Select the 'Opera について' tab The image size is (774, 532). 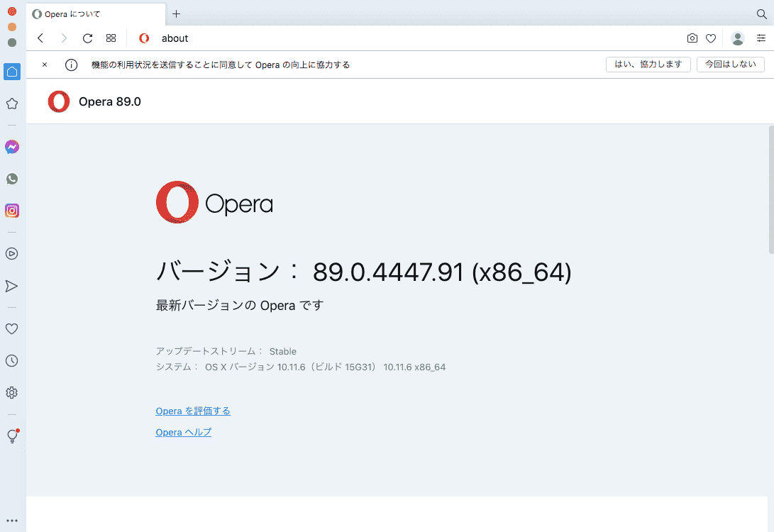96,14
